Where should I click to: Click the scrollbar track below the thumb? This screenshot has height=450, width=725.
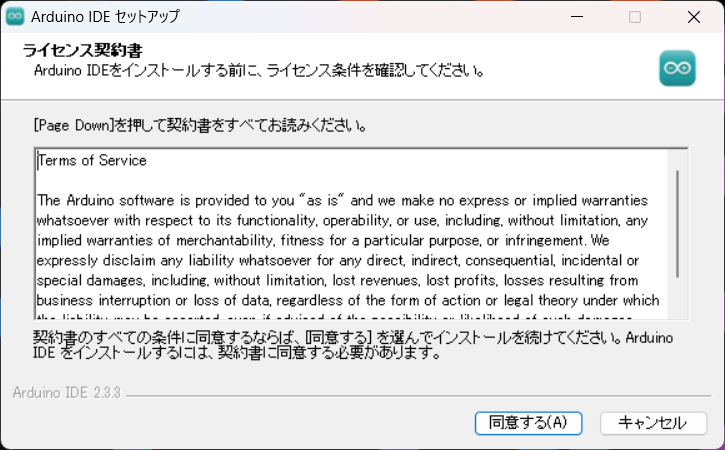click(677, 300)
